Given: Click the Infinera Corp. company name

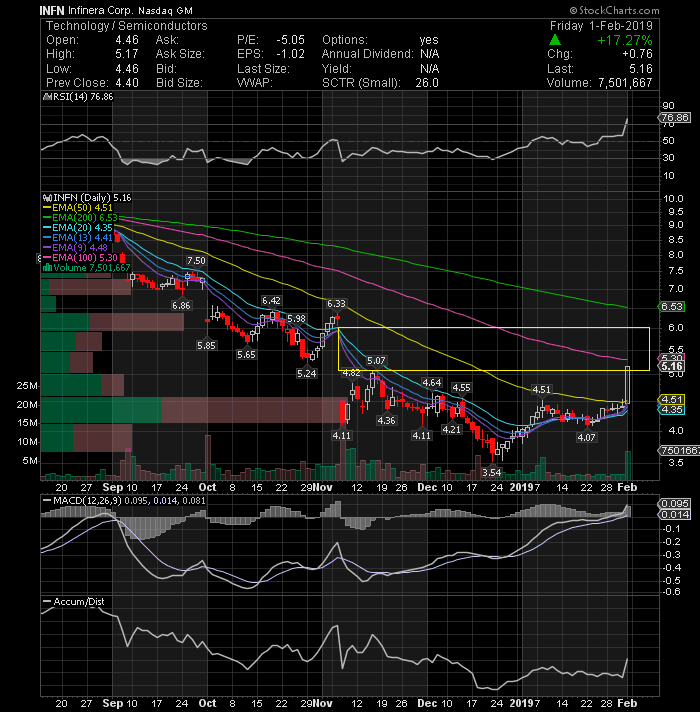Looking at the screenshot, I should coord(101,10).
